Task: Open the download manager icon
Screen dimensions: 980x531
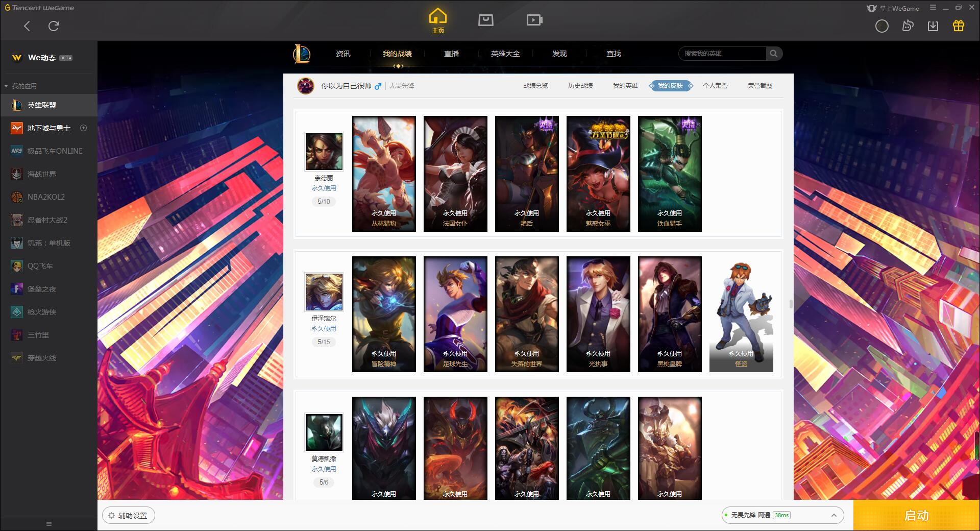Action: tap(933, 26)
